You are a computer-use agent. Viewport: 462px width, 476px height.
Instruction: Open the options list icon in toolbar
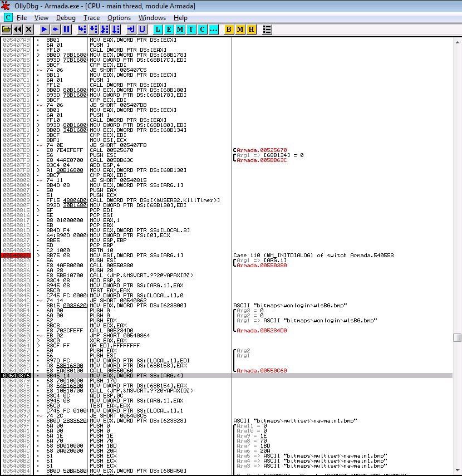click(x=267, y=30)
